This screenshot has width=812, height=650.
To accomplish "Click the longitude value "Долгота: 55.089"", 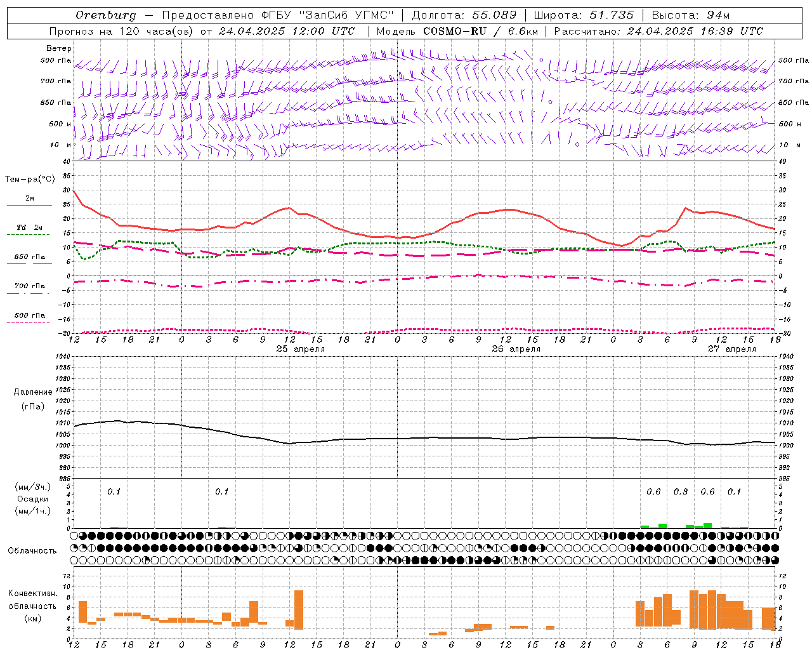I will tap(464, 15).
